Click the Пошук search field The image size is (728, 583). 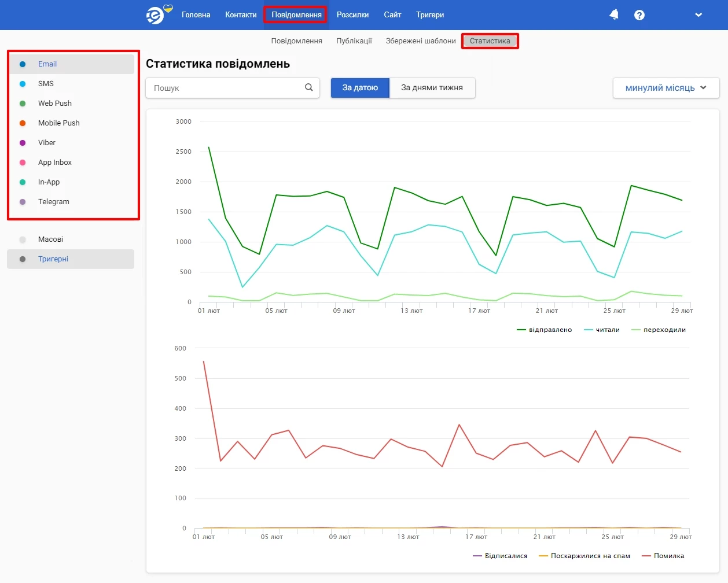226,88
